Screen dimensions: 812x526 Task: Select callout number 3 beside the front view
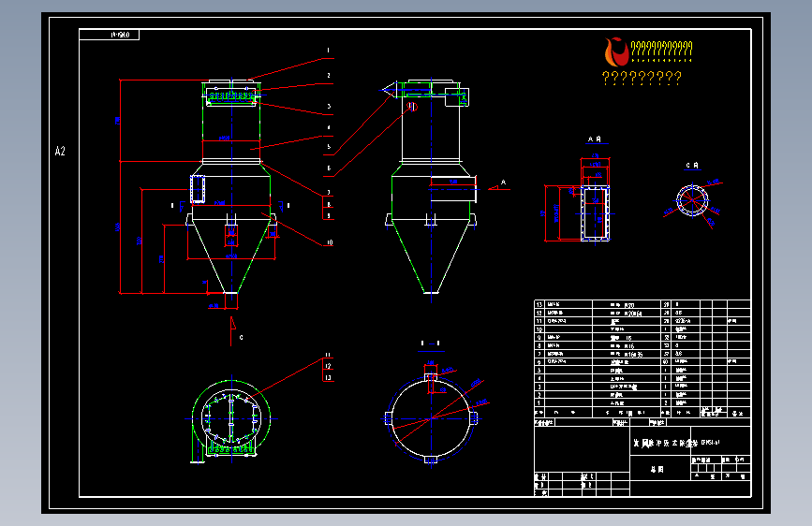[x=329, y=107]
